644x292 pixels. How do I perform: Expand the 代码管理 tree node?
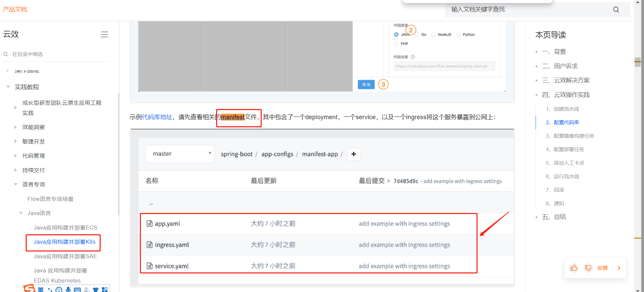(x=16, y=156)
